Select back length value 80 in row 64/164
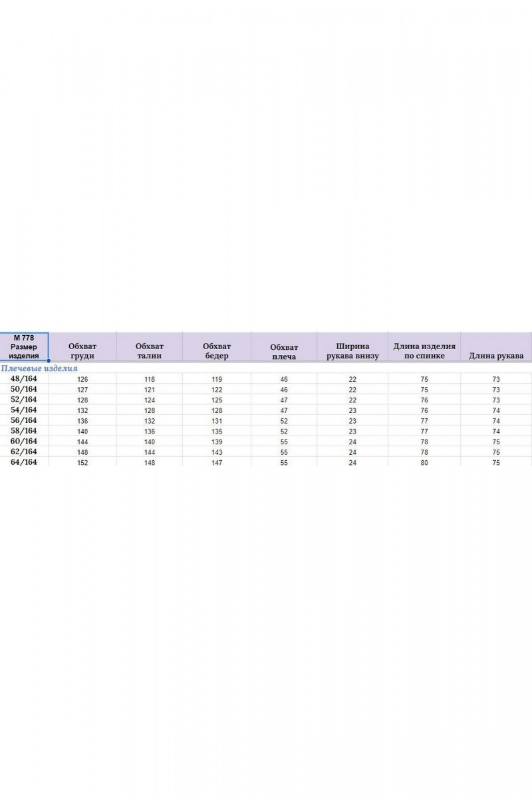Screen dimensions: 532x798 point(424,463)
